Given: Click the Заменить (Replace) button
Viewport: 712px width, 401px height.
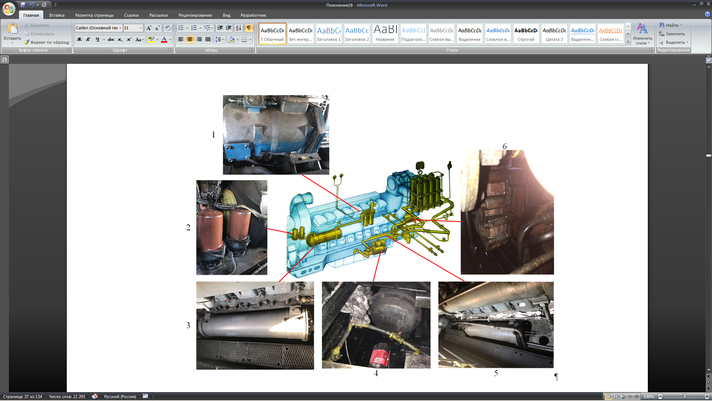Looking at the screenshot, I should coord(674,33).
